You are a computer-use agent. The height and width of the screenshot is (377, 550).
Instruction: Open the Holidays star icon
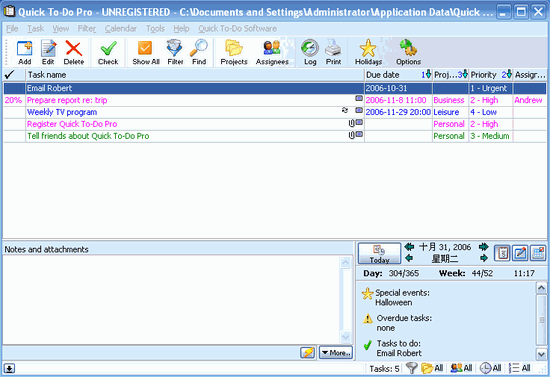368,53
